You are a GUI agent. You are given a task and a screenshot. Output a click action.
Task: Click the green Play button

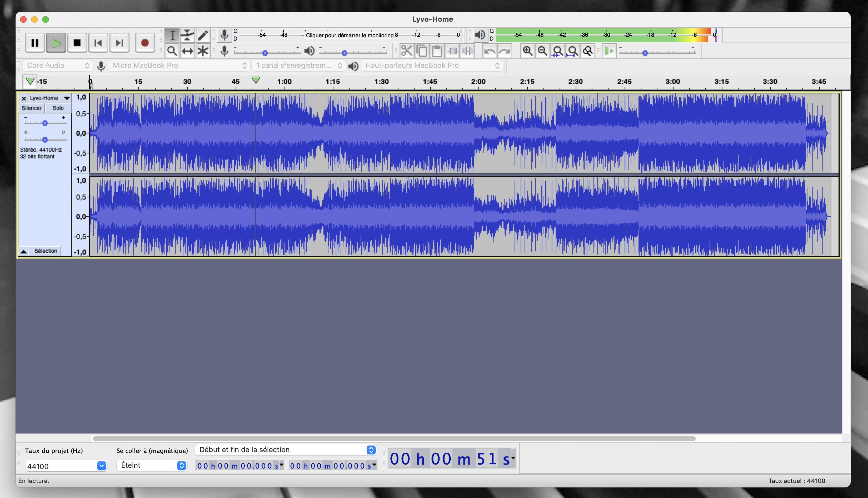coord(56,43)
